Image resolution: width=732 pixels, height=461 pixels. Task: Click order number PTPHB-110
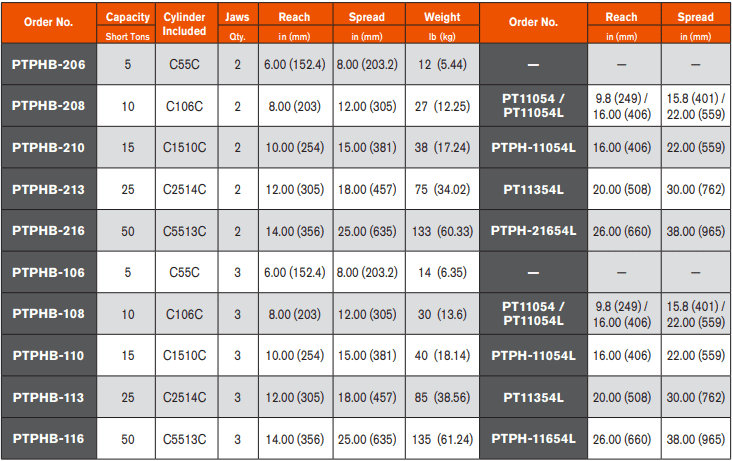click(x=48, y=355)
